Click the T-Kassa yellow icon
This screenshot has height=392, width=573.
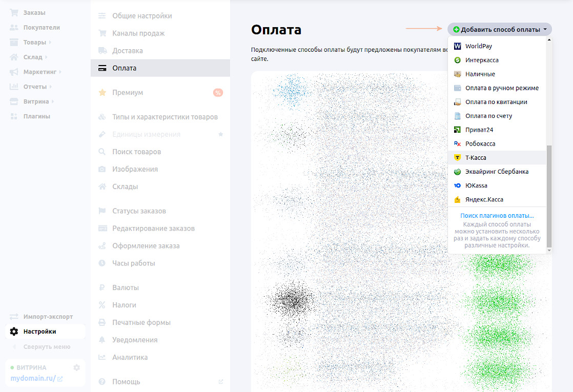(458, 158)
